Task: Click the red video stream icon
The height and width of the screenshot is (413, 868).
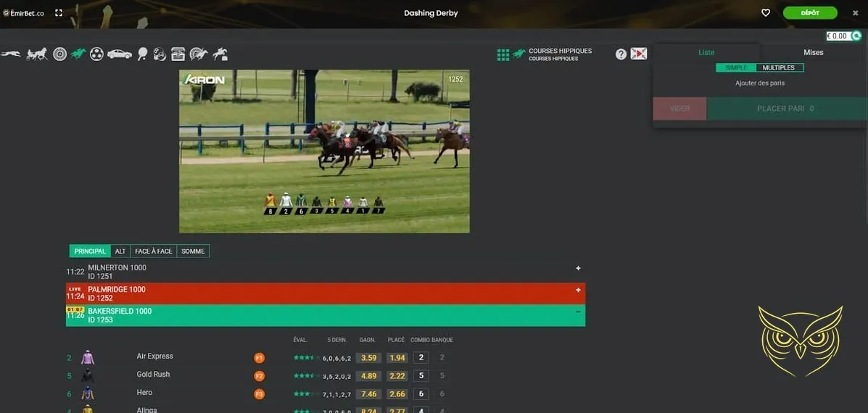Action: 639,54
